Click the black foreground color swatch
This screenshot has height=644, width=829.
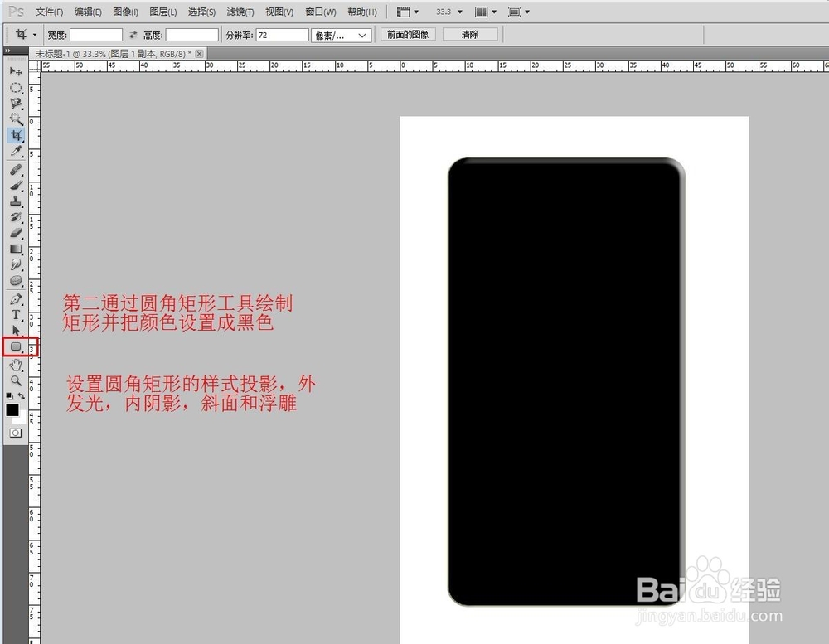12,409
